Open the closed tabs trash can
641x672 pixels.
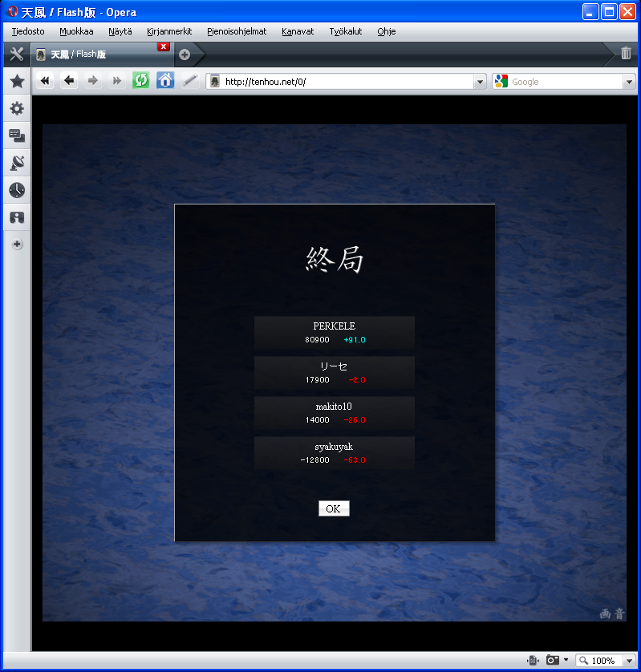[626, 54]
